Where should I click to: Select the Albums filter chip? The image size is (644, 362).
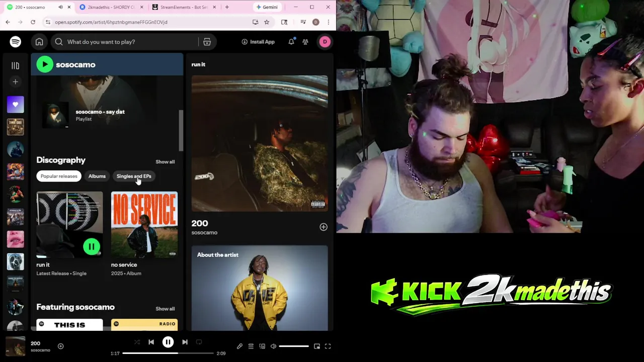[x=97, y=176]
